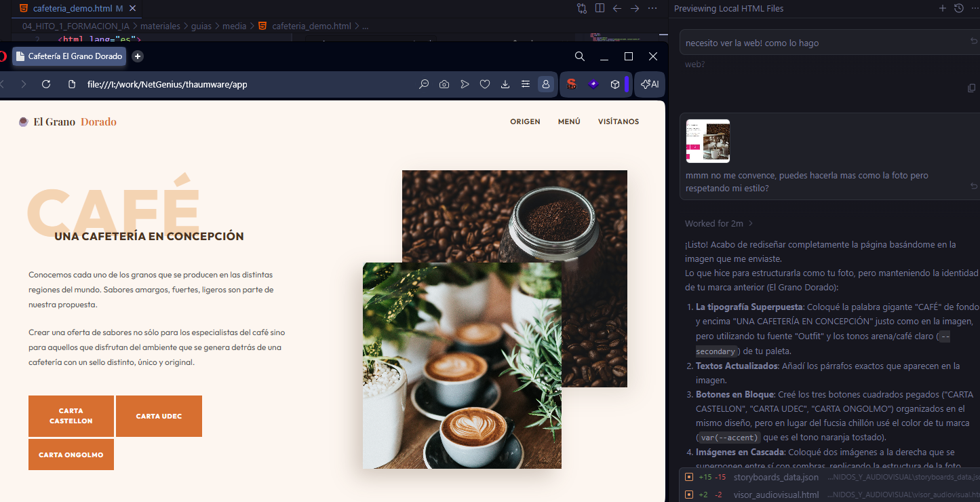The height and width of the screenshot is (502, 980).
Task: Open browser downloads icon
Action: pos(505,84)
